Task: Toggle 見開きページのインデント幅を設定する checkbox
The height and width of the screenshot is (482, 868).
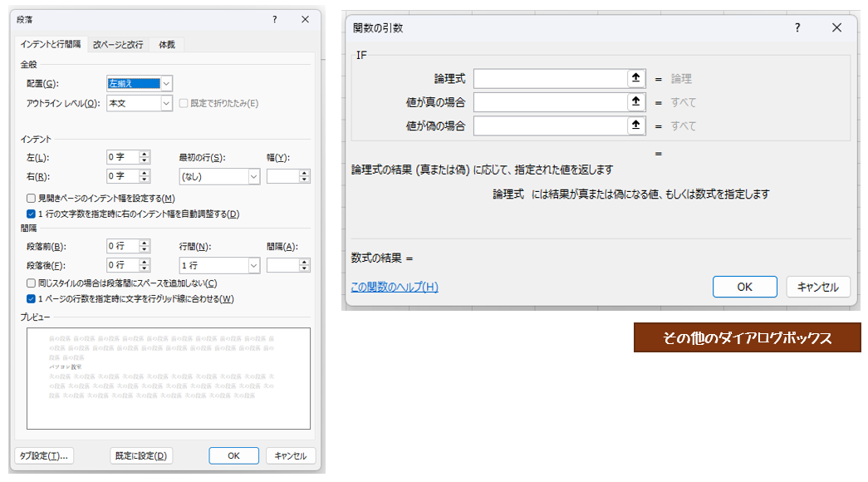Action: tap(32, 199)
